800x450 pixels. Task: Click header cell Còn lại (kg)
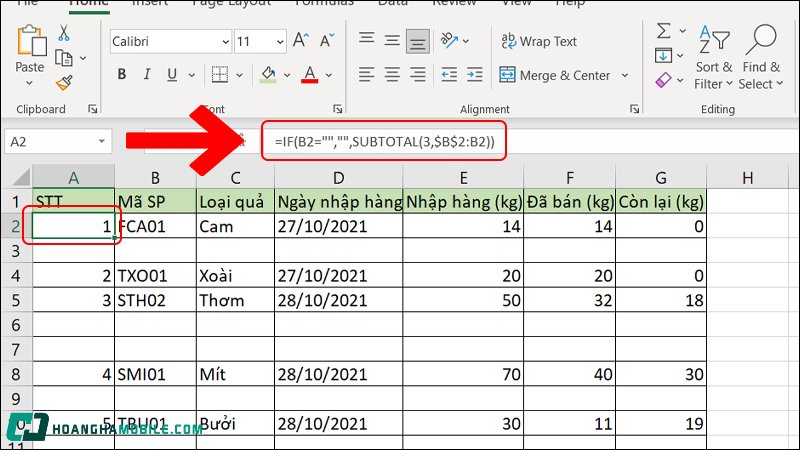coord(661,202)
